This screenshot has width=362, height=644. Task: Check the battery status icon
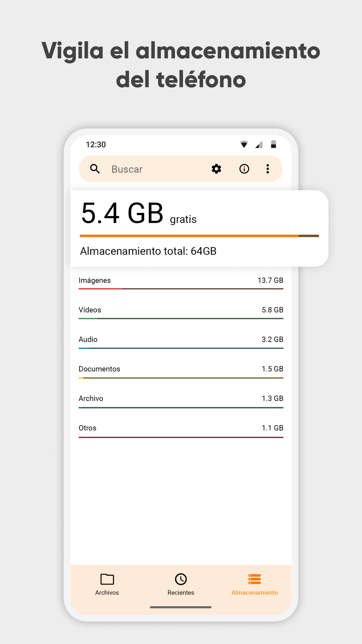click(274, 144)
